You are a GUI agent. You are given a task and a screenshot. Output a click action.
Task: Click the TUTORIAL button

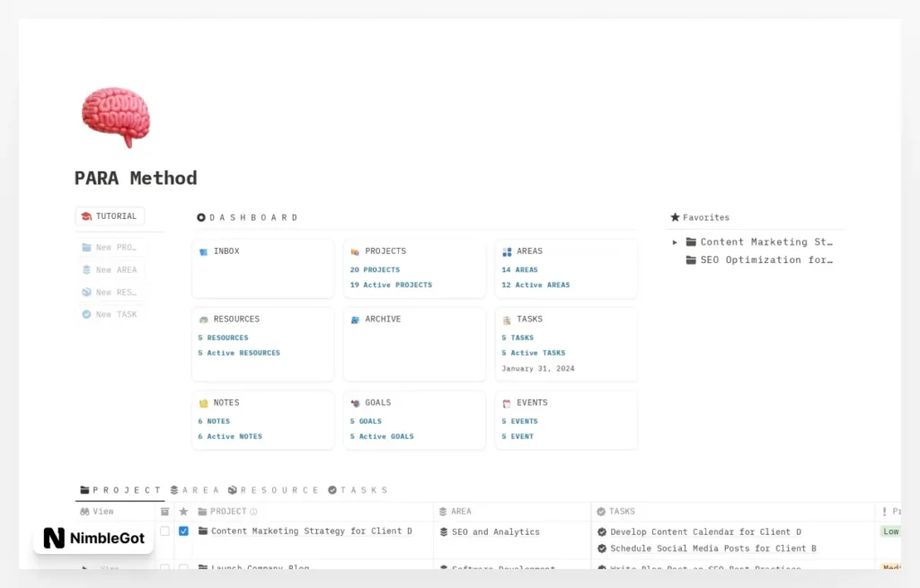[x=110, y=216]
